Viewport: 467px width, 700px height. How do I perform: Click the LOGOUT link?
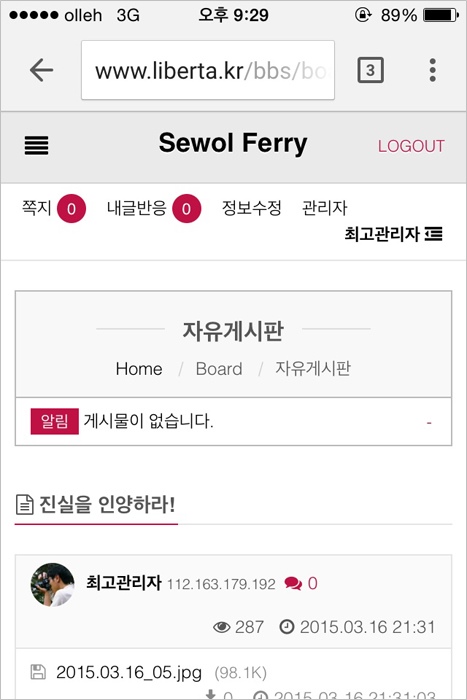pyautogui.click(x=411, y=146)
